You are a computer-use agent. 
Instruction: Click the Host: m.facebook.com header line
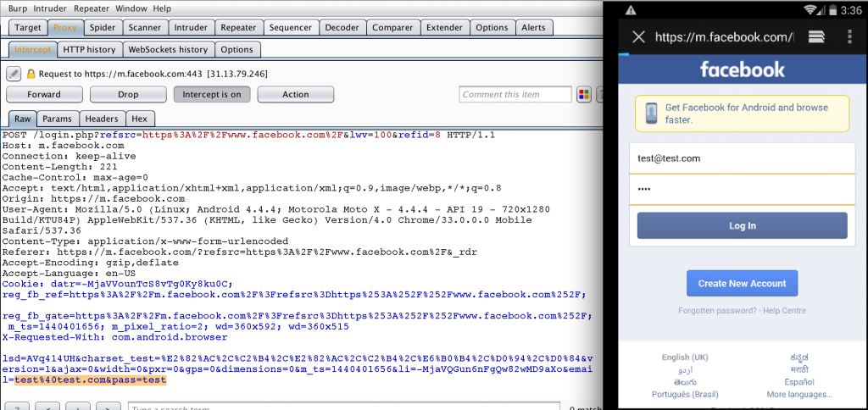63,146
